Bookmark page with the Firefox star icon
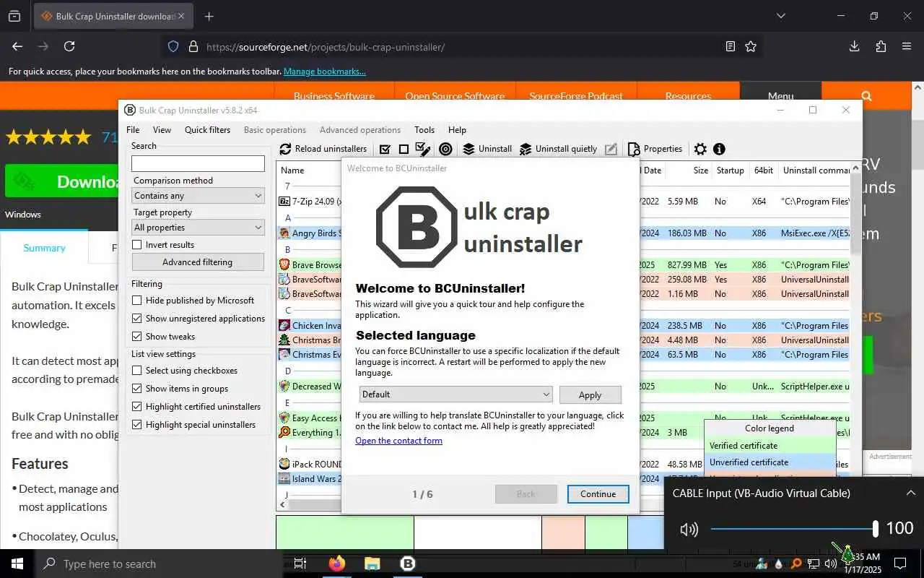This screenshot has height=578, width=924. click(751, 46)
